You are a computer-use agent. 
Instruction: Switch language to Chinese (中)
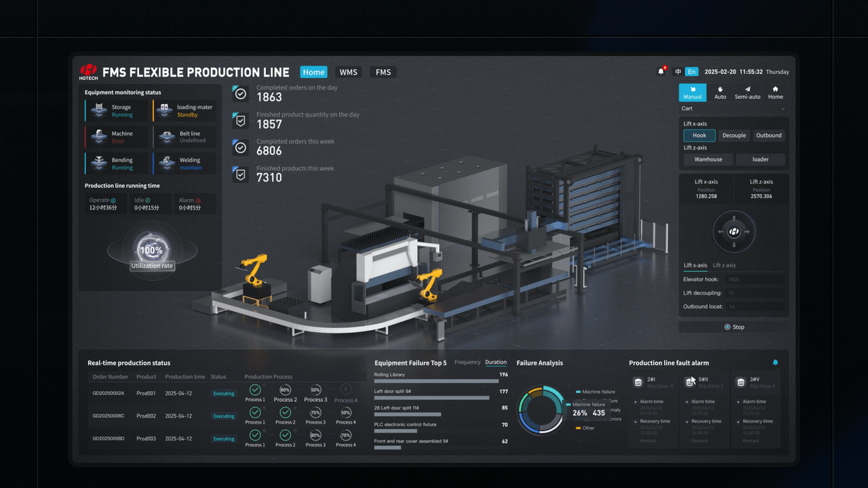point(678,72)
